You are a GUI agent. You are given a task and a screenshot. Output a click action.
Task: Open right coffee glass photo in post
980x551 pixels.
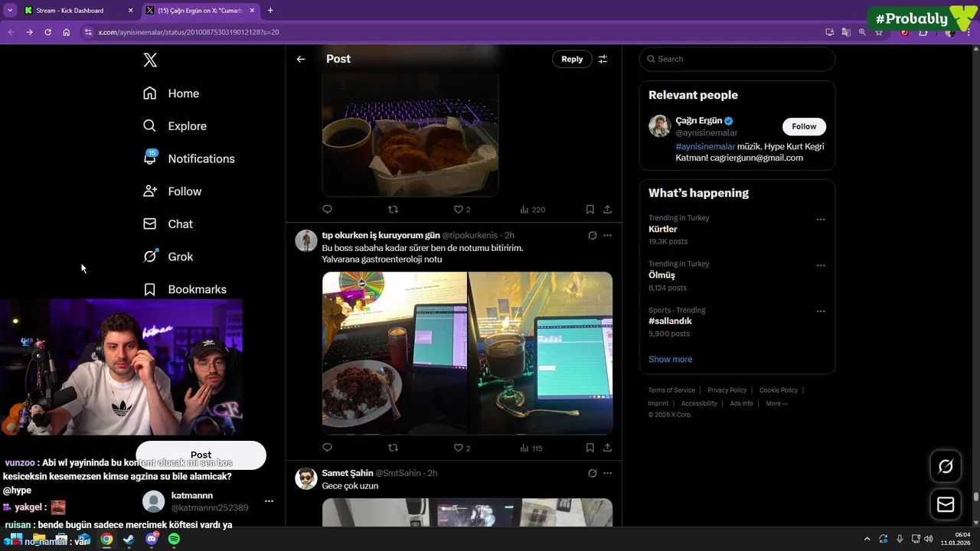tap(541, 353)
